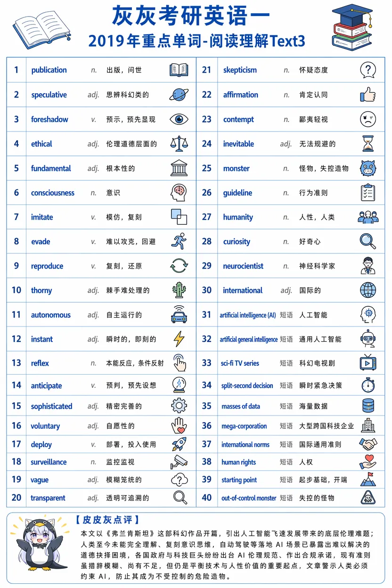
Task: Click the brain head icon beside consciousness
Action: tap(179, 193)
